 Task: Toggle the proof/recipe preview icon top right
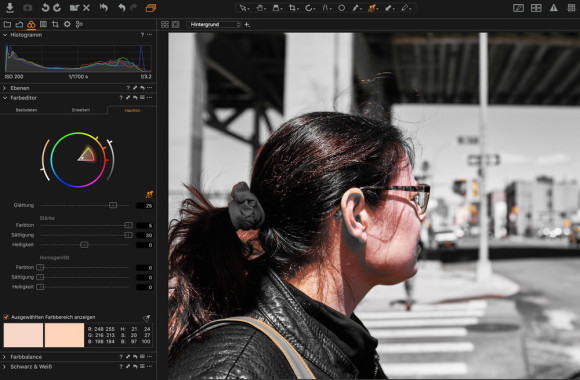518,8
